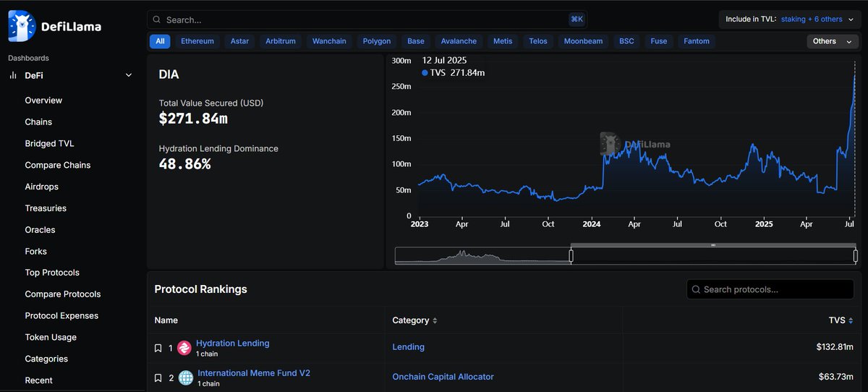Image resolution: width=868 pixels, height=392 pixels.
Task: Collapse the DeFi section chevron
Action: [129, 75]
